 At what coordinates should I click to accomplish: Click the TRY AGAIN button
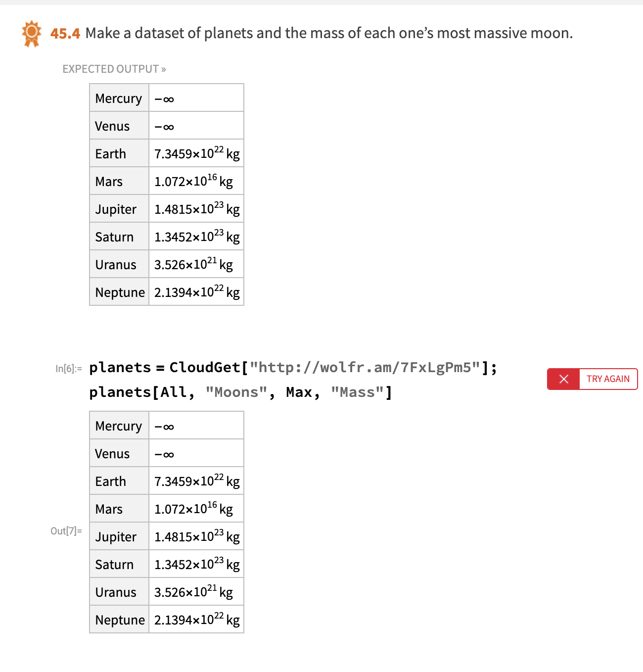coord(608,379)
